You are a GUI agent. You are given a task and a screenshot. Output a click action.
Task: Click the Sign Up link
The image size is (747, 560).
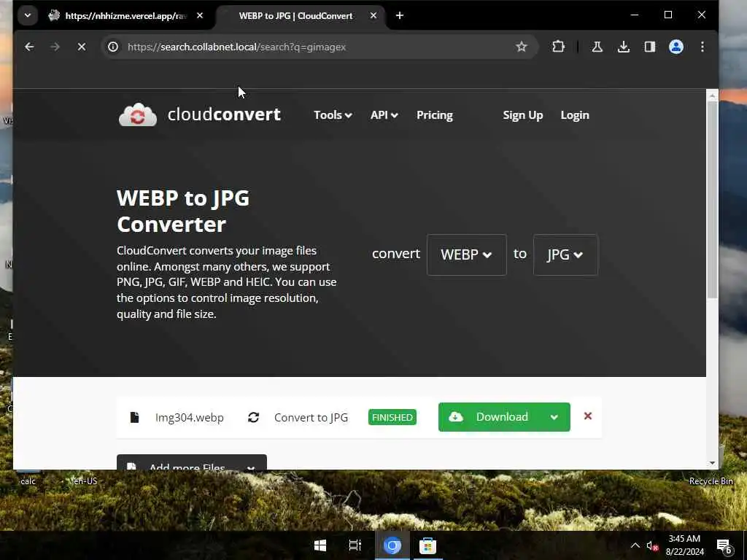[x=522, y=115]
